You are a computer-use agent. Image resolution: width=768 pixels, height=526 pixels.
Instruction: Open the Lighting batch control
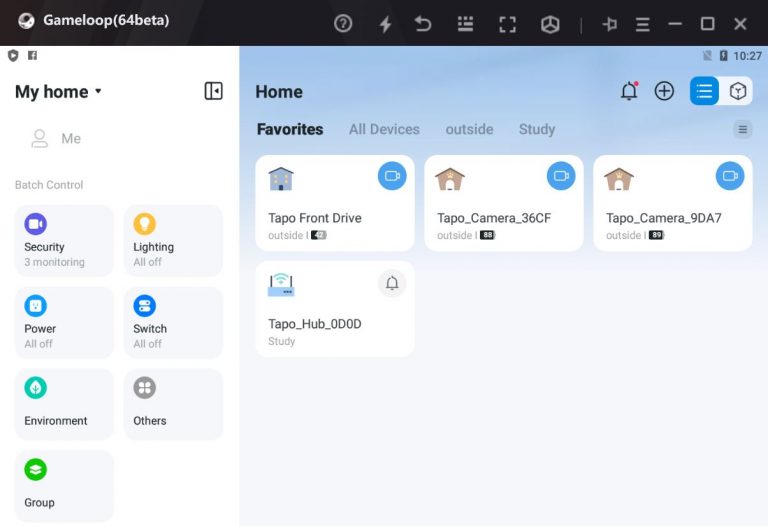[x=173, y=241]
